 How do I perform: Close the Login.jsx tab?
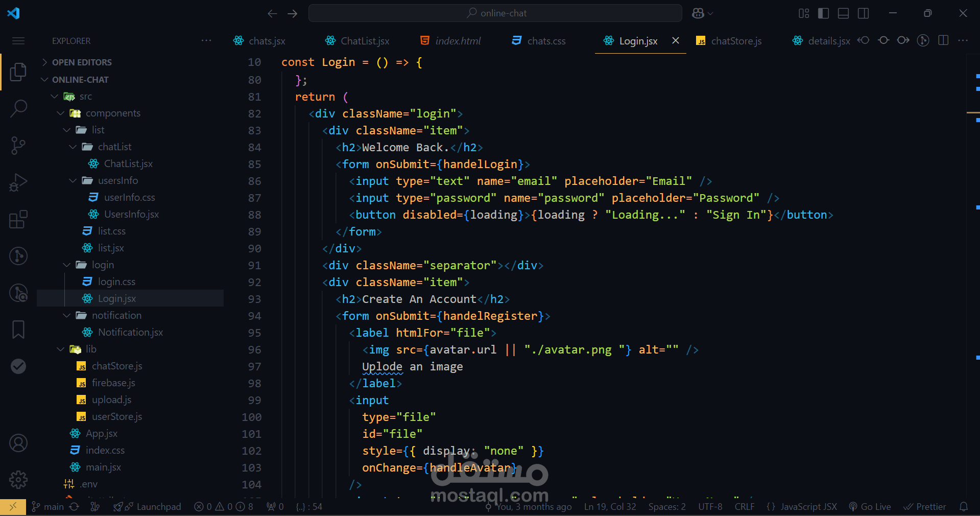pos(676,40)
